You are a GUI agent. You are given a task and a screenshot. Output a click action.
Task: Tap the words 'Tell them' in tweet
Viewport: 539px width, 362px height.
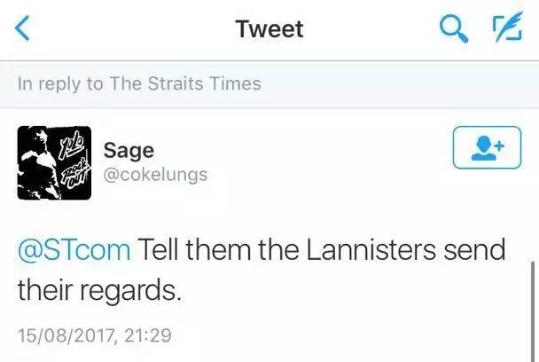194,250
